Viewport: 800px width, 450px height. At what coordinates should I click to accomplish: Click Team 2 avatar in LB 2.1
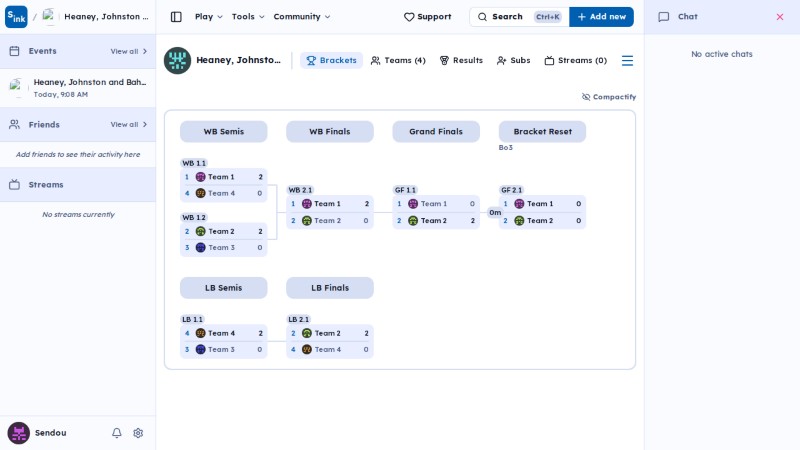tap(307, 333)
